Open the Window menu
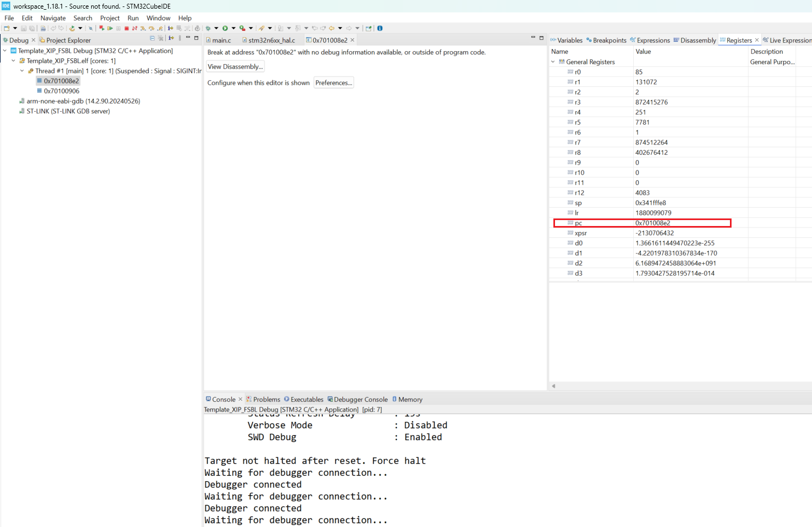 coord(158,18)
